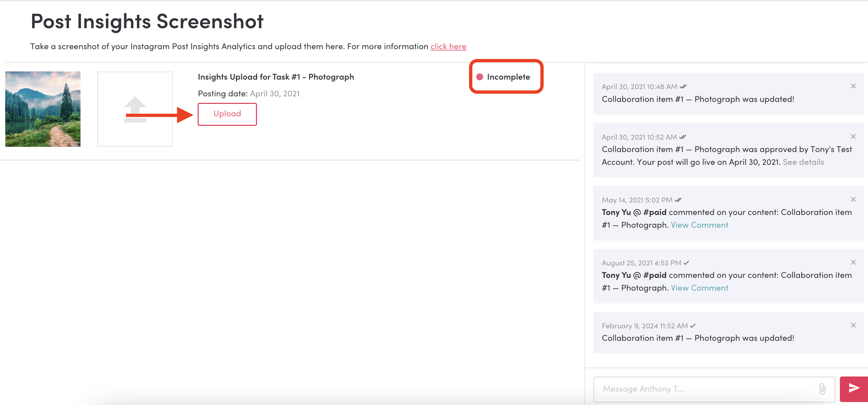Click the Upload button

[227, 114]
